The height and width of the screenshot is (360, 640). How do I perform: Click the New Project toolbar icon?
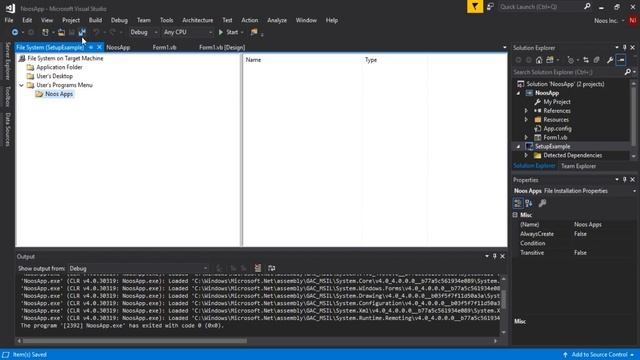click(45, 32)
